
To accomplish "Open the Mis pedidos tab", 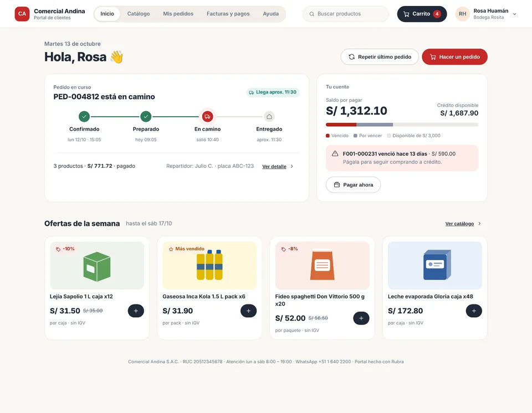I will coord(178,14).
